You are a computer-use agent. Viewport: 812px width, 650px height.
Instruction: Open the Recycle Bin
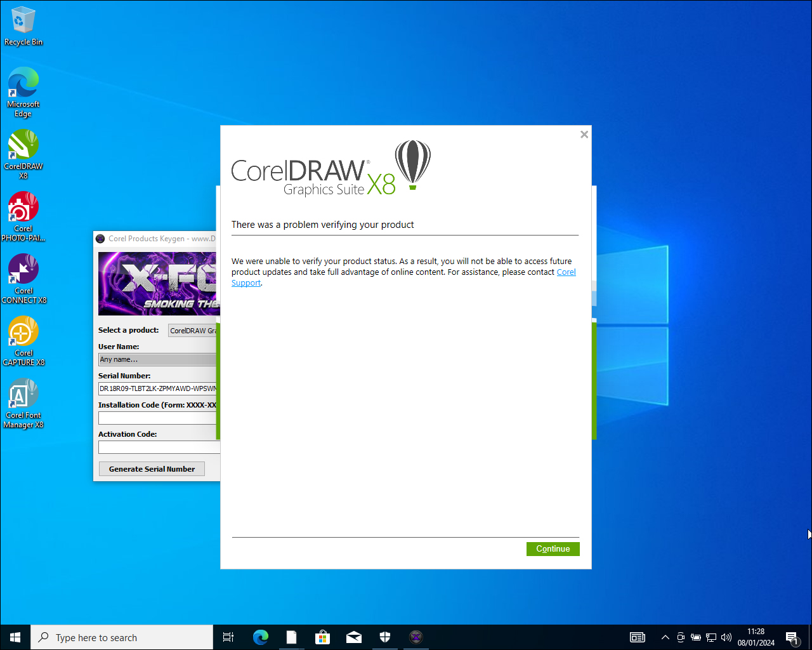point(23,19)
